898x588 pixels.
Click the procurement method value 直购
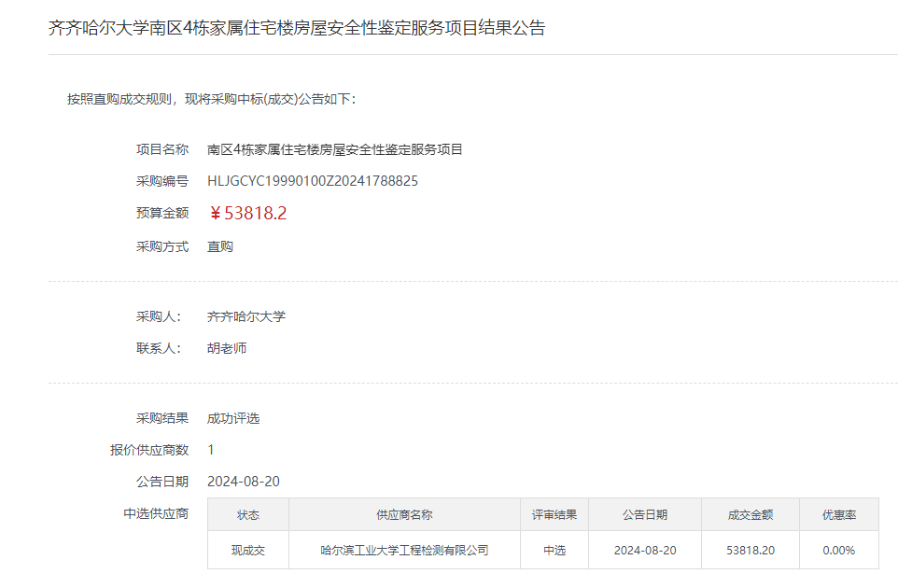[x=220, y=246]
